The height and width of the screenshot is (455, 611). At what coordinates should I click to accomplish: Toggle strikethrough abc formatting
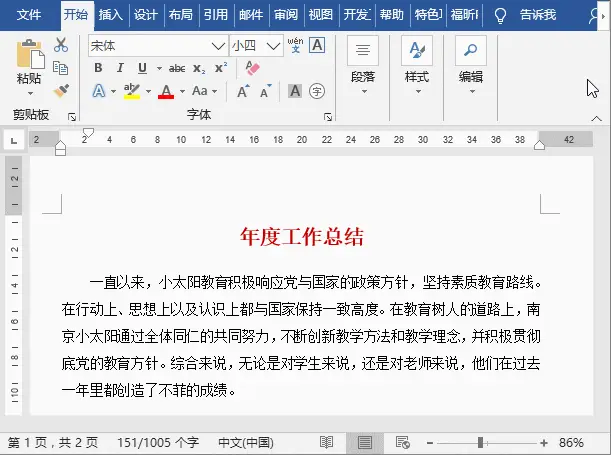point(177,69)
